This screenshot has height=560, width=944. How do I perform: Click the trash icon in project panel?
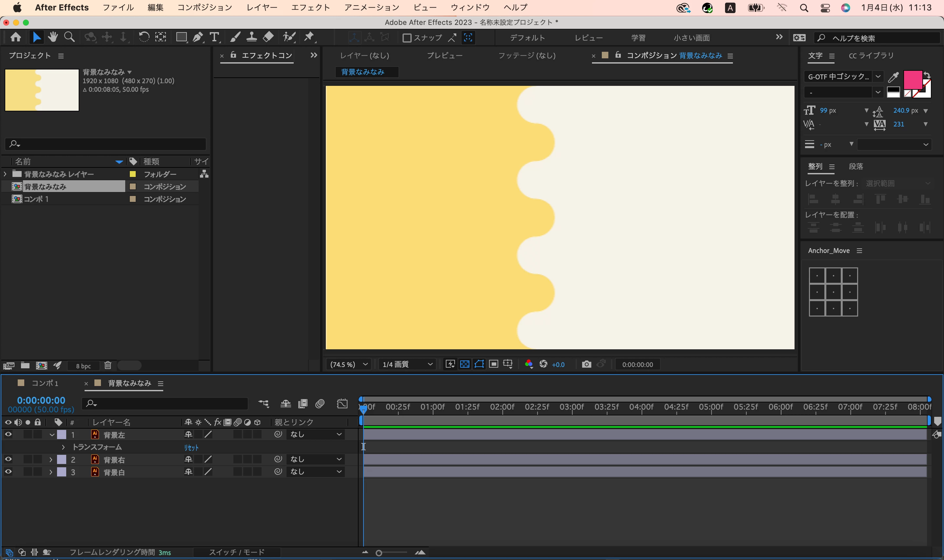pyautogui.click(x=108, y=365)
